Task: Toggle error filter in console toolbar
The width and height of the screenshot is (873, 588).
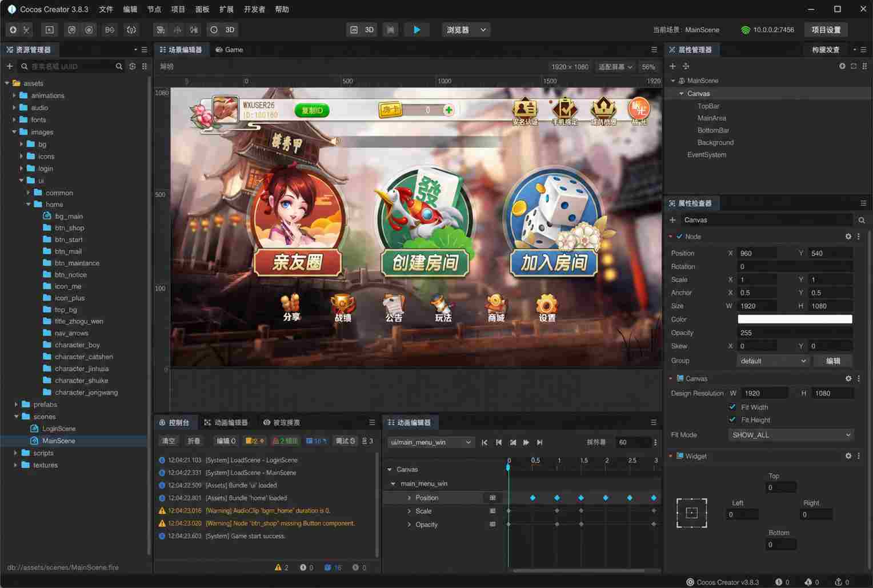Action: pos(285,441)
